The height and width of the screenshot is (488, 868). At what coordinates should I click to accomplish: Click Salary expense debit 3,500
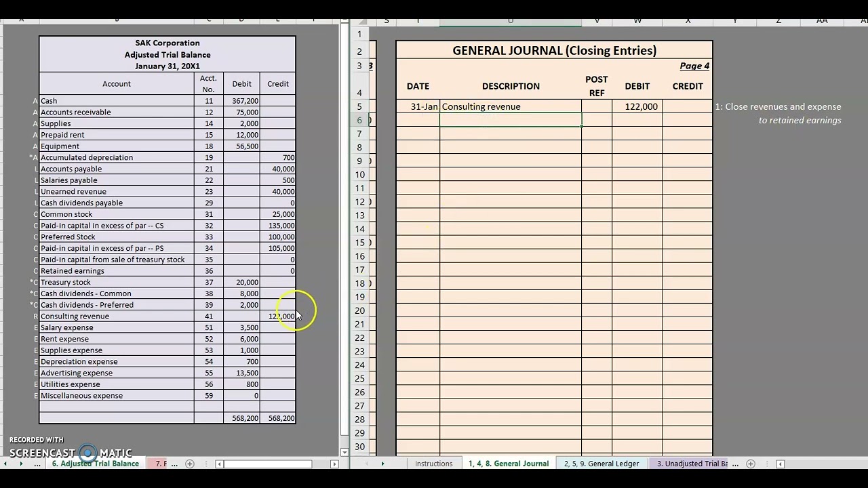click(x=241, y=327)
